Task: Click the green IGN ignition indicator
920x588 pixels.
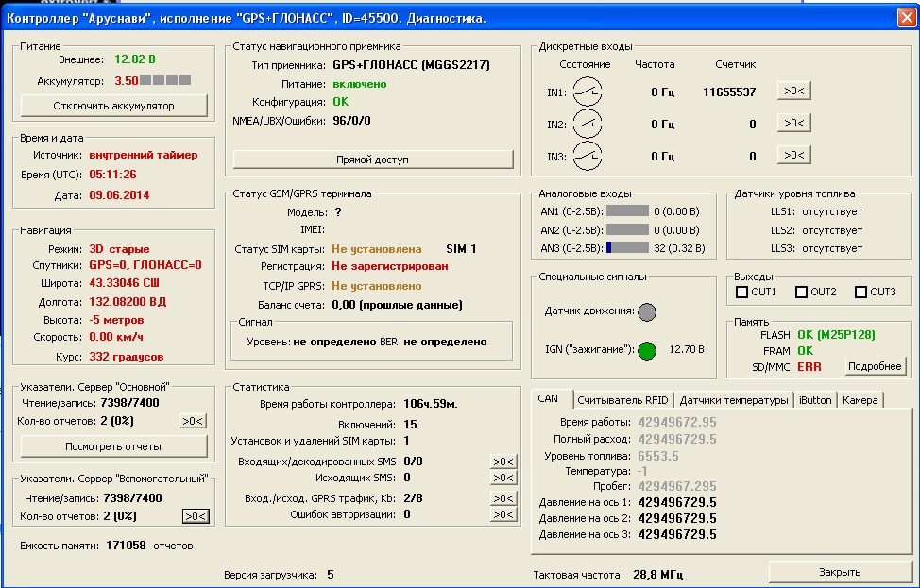Action: (646, 351)
